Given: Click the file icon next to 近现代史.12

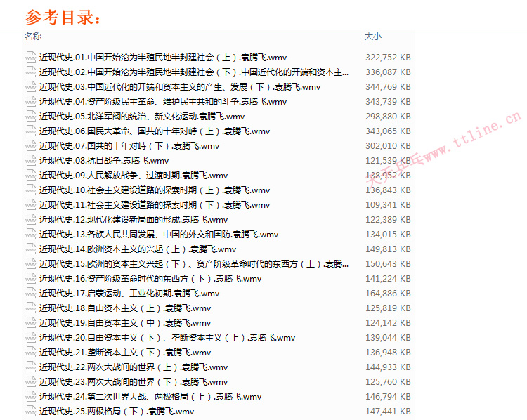Looking at the screenshot, I should (x=30, y=220).
